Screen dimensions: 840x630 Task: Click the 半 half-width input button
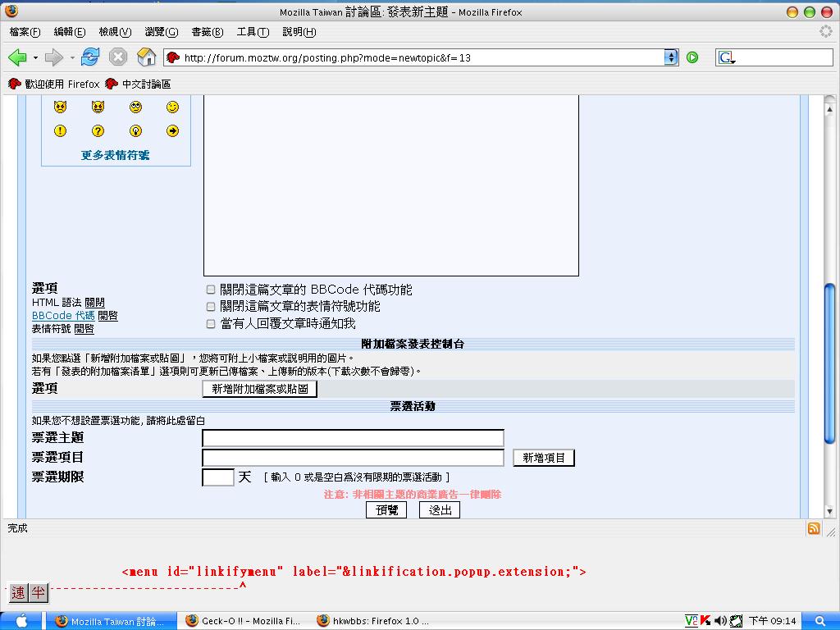[x=38, y=592]
